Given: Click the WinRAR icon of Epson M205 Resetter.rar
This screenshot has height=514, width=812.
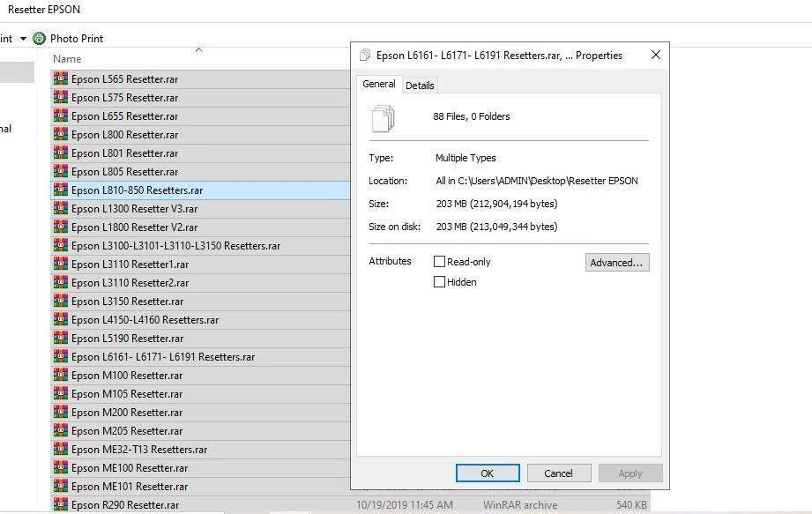Looking at the screenshot, I should pyautogui.click(x=61, y=430).
